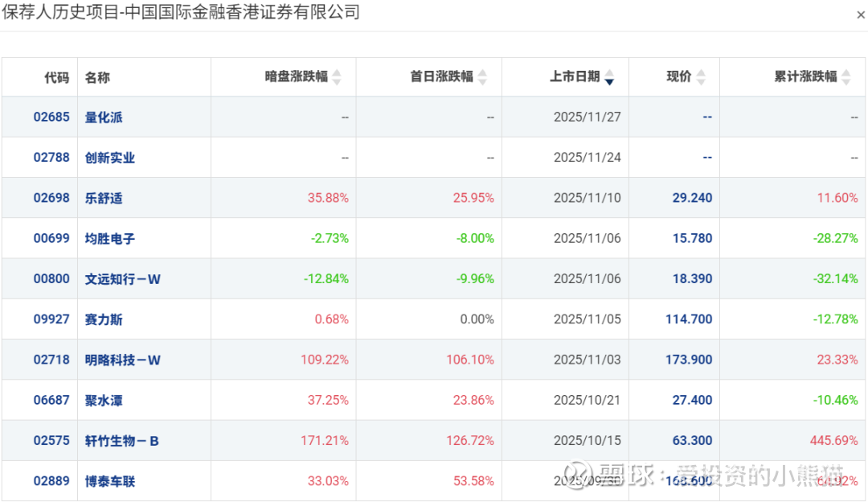Select the -9.96% first-day value
Viewport: 868px width, 502px height.
pyautogui.click(x=475, y=278)
